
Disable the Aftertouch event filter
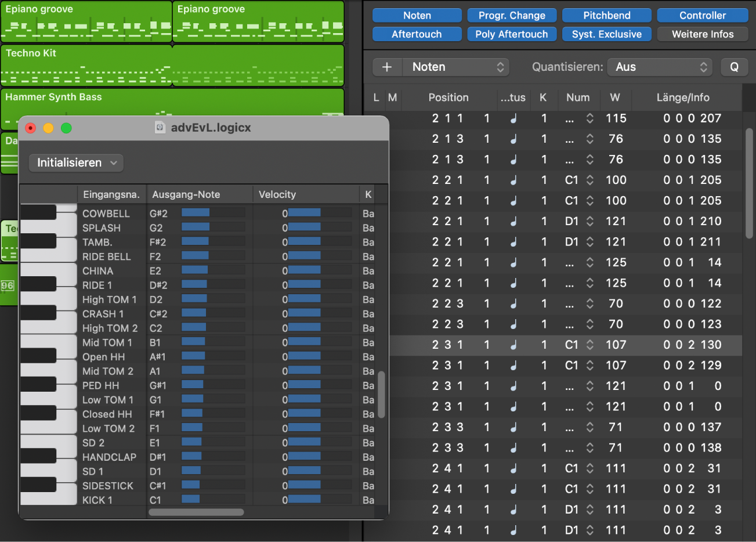coord(417,34)
